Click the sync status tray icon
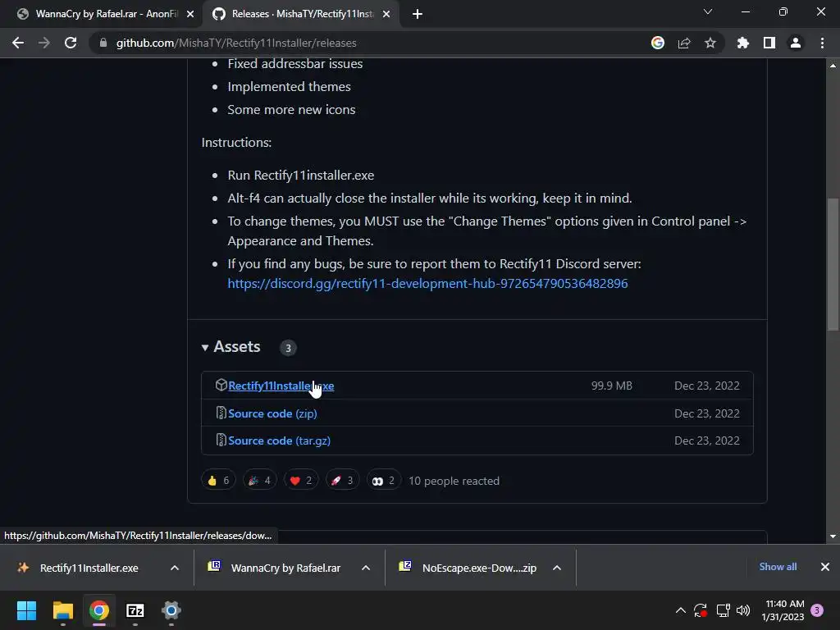The height and width of the screenshot is (630, 840). pos(701,610)
